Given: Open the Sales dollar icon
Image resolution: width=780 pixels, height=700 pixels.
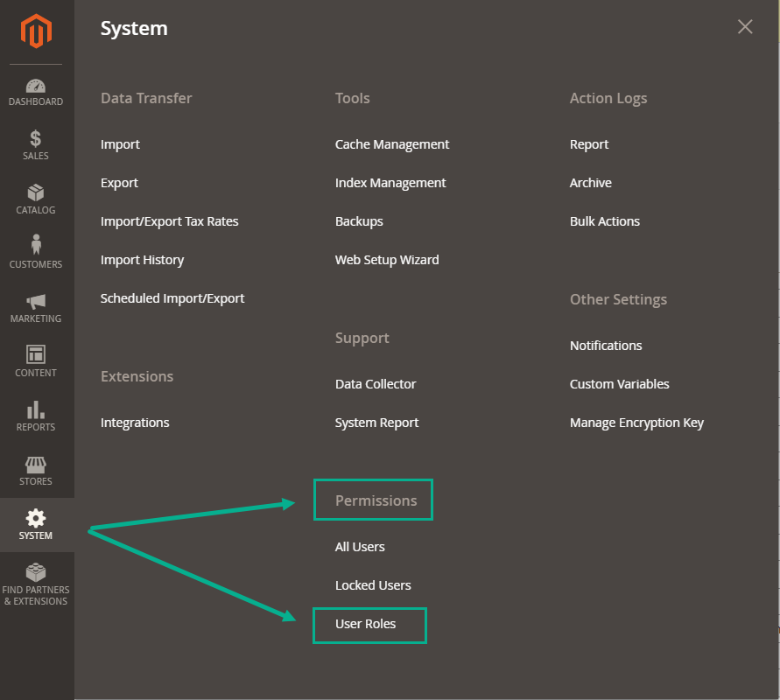Looking at the screenshot, I should pyautogui.click(x=36, y=139).
